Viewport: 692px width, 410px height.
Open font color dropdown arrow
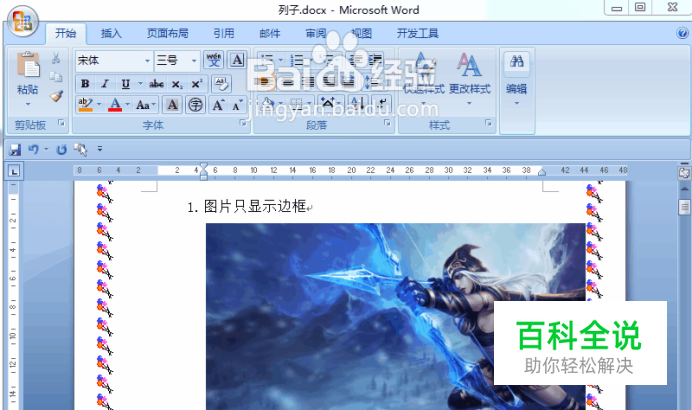pos(128,105)
